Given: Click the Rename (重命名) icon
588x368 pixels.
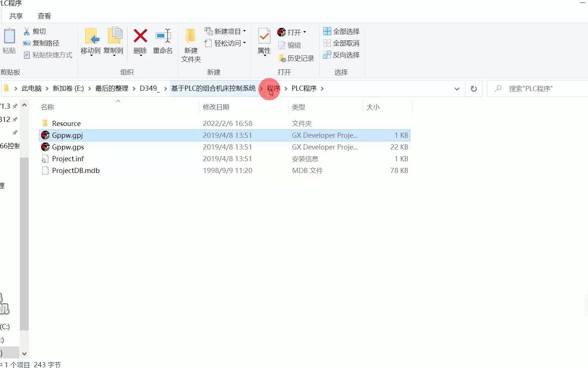Looking at the screenshot, I should pos(163,36).
